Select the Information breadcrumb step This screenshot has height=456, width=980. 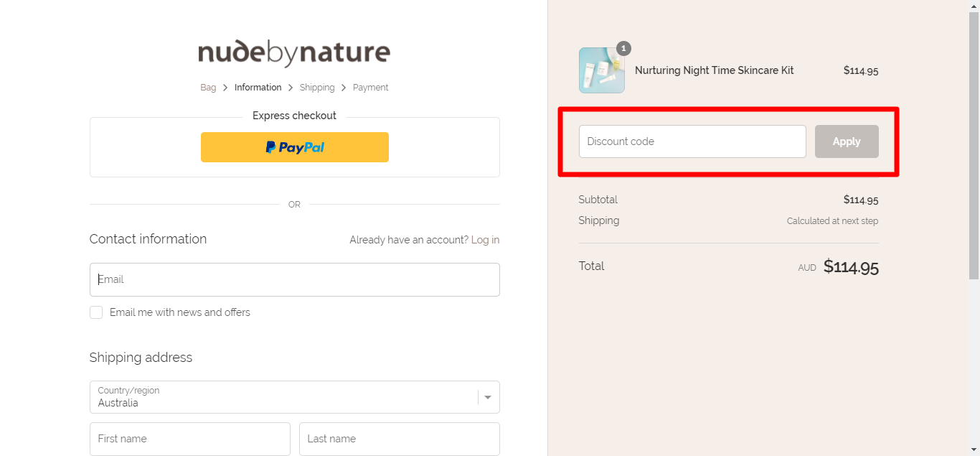(258, 88)
